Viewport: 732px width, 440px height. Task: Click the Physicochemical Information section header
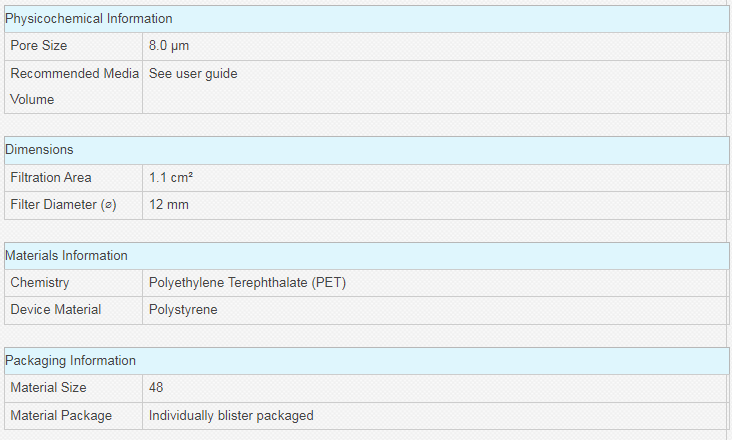(x=366, y=19)
